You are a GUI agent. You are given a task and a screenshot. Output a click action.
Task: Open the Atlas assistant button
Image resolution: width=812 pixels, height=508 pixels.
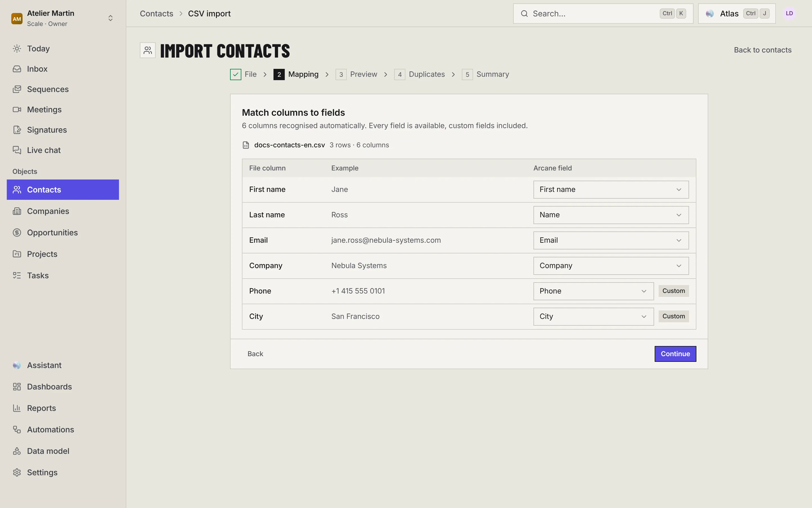[737, 14]
